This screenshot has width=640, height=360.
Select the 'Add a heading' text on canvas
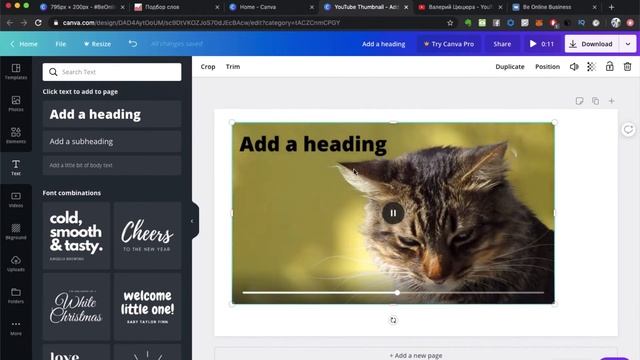[313, 144]
